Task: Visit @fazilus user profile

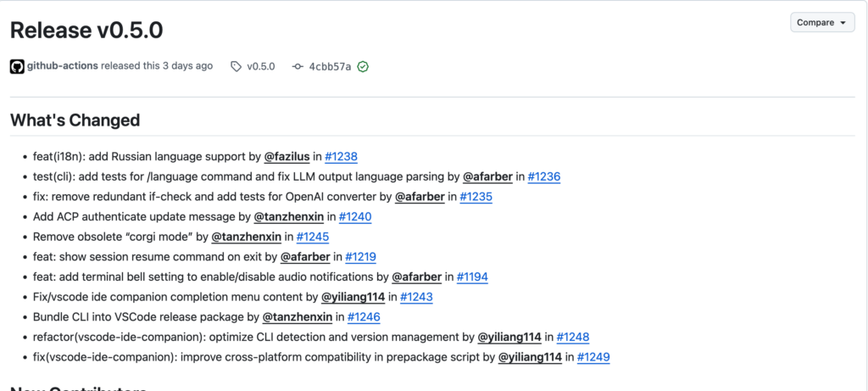Action: [287, 157]
